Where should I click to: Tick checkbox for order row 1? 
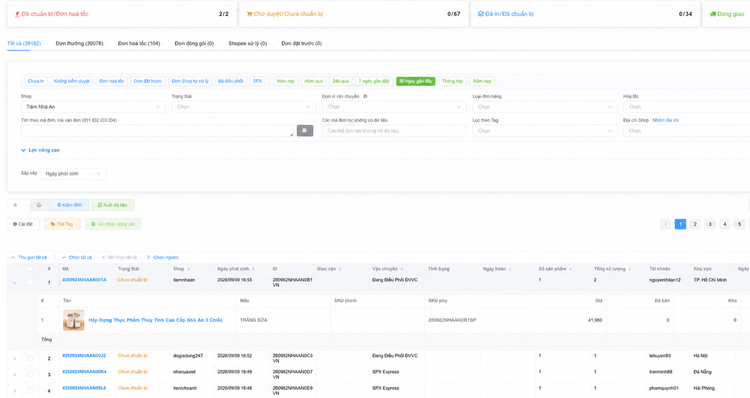tap(30, 282)
